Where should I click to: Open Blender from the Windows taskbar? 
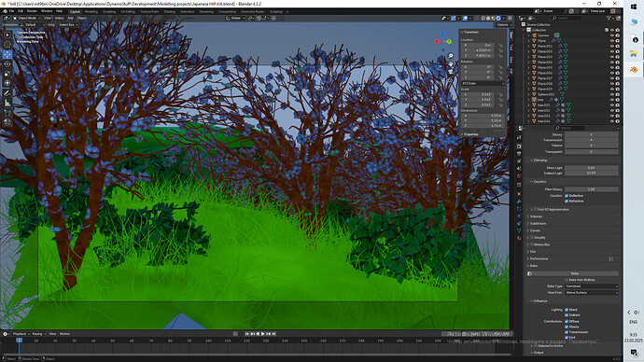(x=634, y=70)
